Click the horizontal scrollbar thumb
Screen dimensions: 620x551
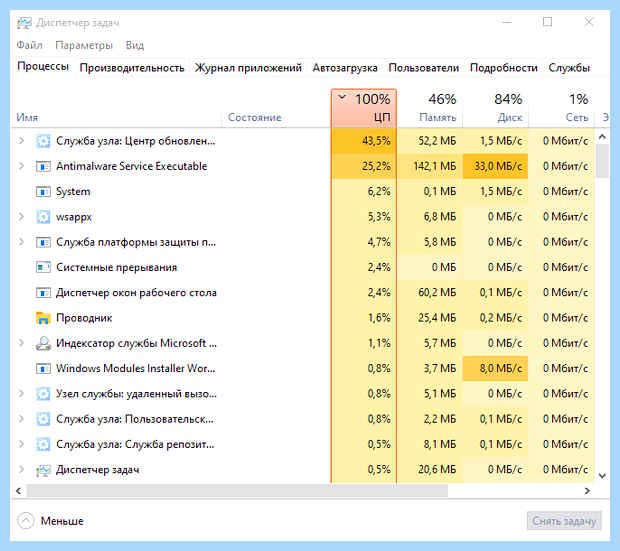(x=237, y=491)
